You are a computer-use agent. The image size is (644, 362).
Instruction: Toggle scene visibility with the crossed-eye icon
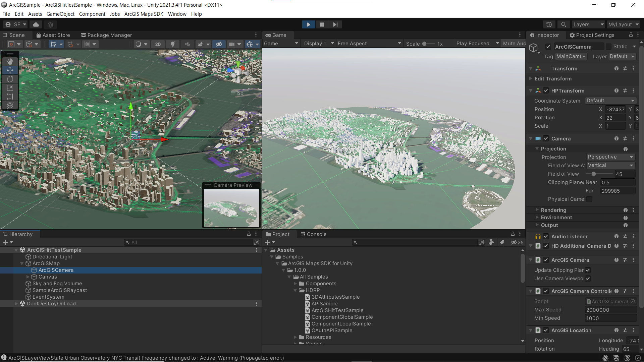(x=219, y=44)
